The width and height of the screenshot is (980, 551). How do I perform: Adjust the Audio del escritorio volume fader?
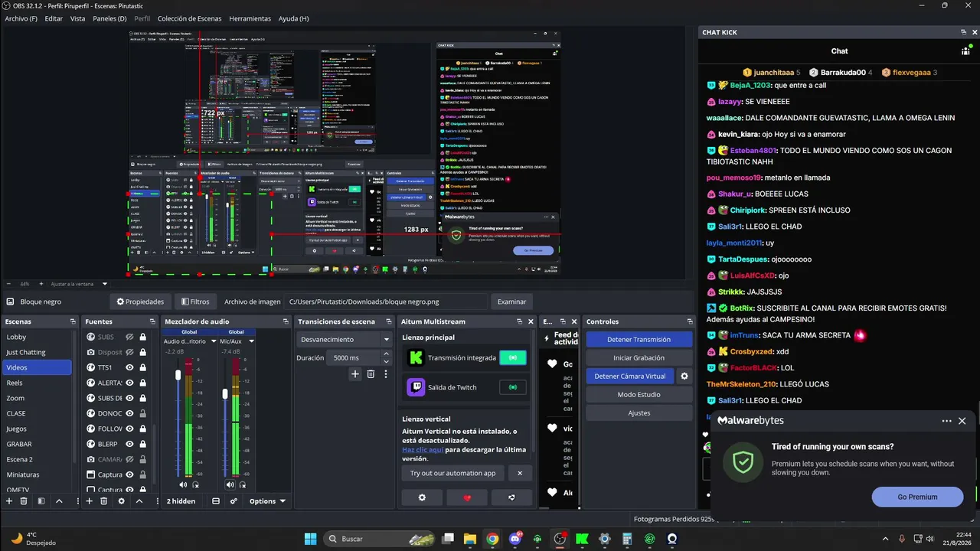(178, 375)
